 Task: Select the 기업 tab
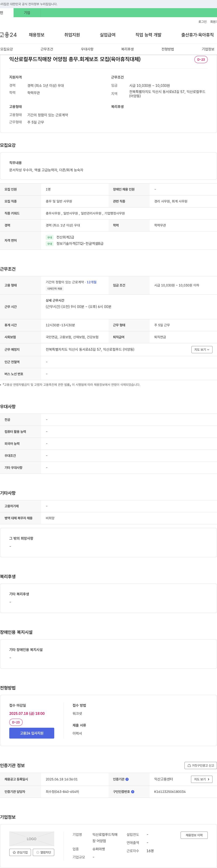point(27,13)
